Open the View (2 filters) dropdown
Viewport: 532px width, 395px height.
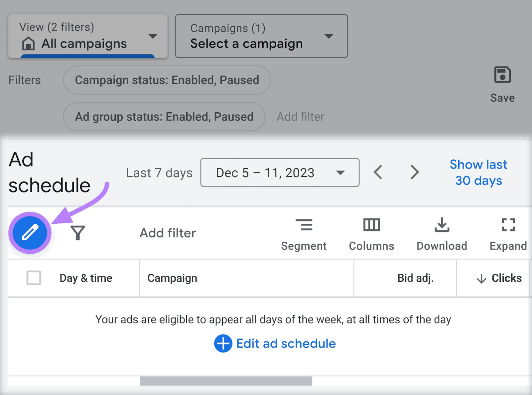point(88,36)
